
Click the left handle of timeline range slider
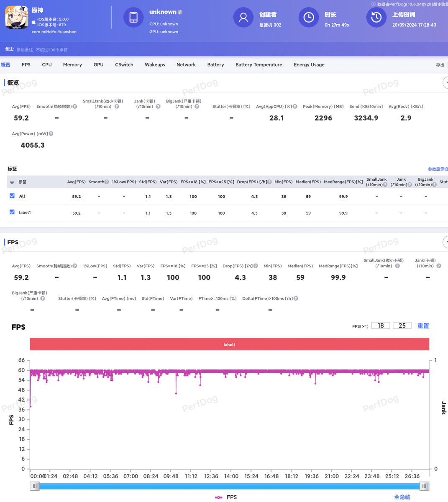35,486
